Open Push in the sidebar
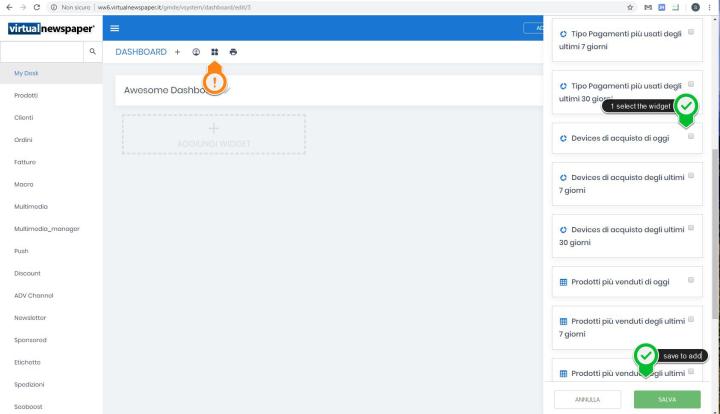 click(21, 251)
